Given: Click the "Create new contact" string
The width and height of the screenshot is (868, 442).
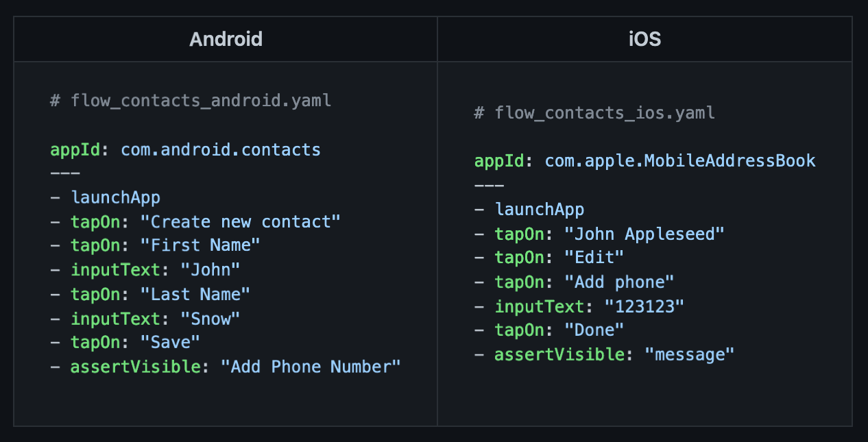Looking at the screenshot, I should pyautogui.click(x=240, y=222).
